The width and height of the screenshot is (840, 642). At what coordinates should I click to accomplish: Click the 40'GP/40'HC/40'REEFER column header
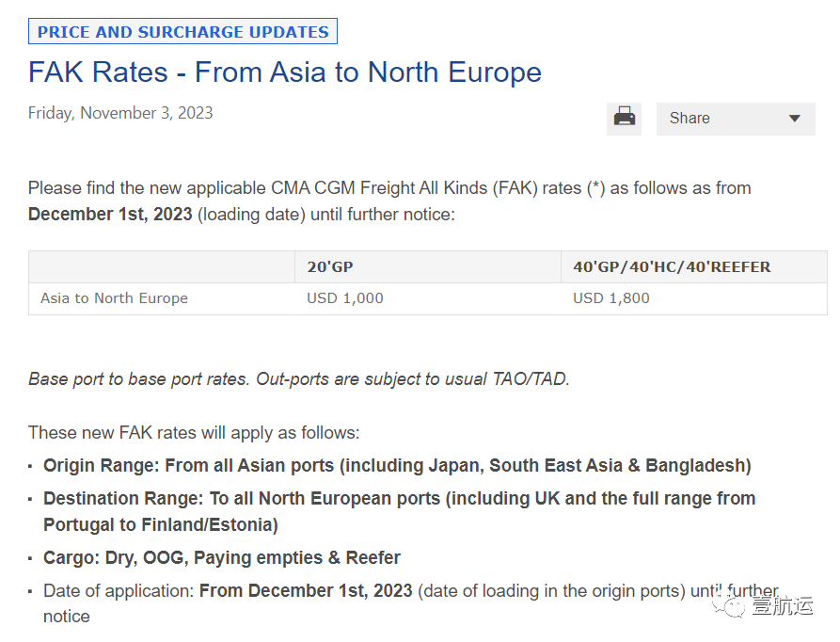click(694, 267)
